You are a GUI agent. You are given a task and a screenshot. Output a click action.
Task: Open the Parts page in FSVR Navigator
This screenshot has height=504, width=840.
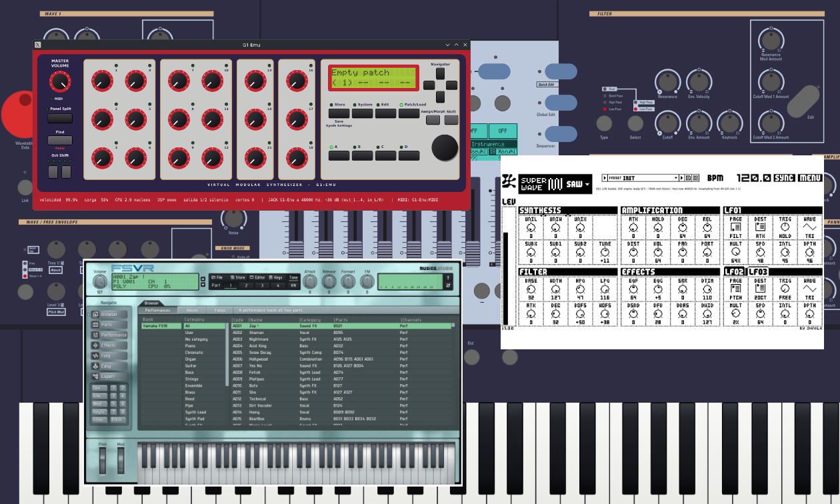[x=109, y=325]
